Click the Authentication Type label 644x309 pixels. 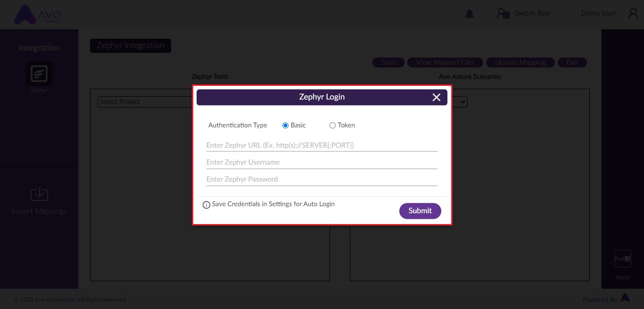pyautogui.click(x=238, y=125)
